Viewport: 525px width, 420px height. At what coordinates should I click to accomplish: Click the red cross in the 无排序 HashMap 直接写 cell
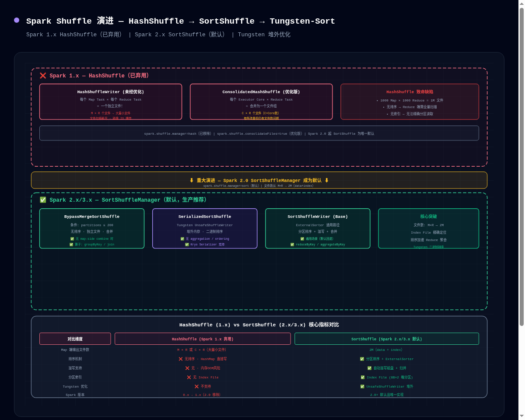point(181,359)
